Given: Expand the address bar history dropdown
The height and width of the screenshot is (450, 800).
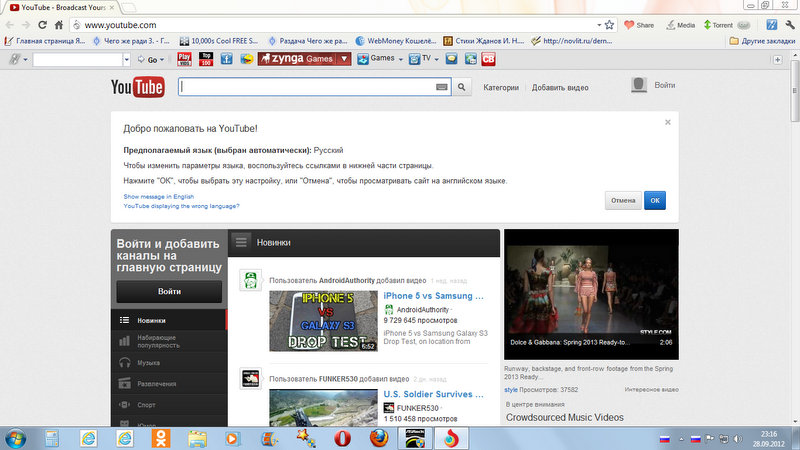Looking at the screenshot, I should 599,24.
